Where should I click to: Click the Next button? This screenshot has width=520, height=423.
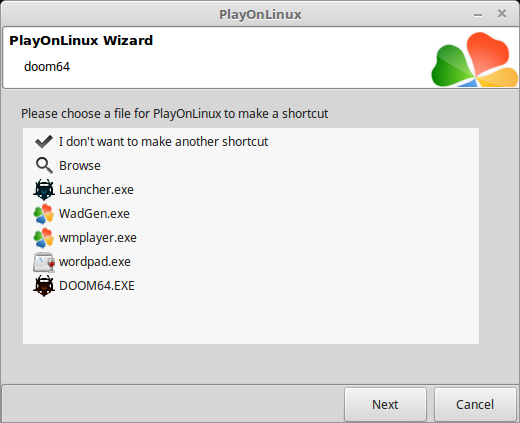tap(385, 404)
